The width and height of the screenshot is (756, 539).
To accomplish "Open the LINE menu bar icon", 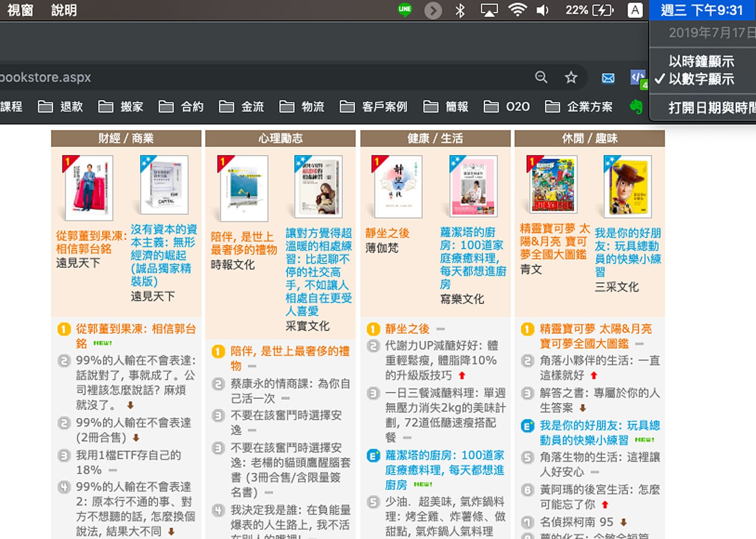I will (x=405, y=10).
